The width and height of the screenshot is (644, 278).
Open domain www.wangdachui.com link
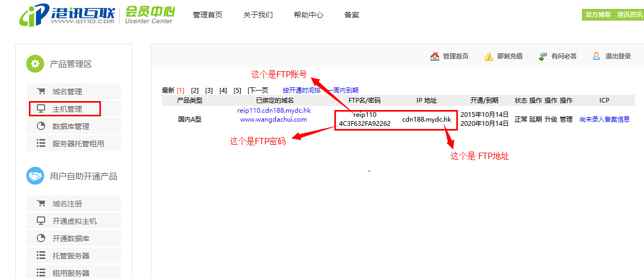tap(273, 120)
